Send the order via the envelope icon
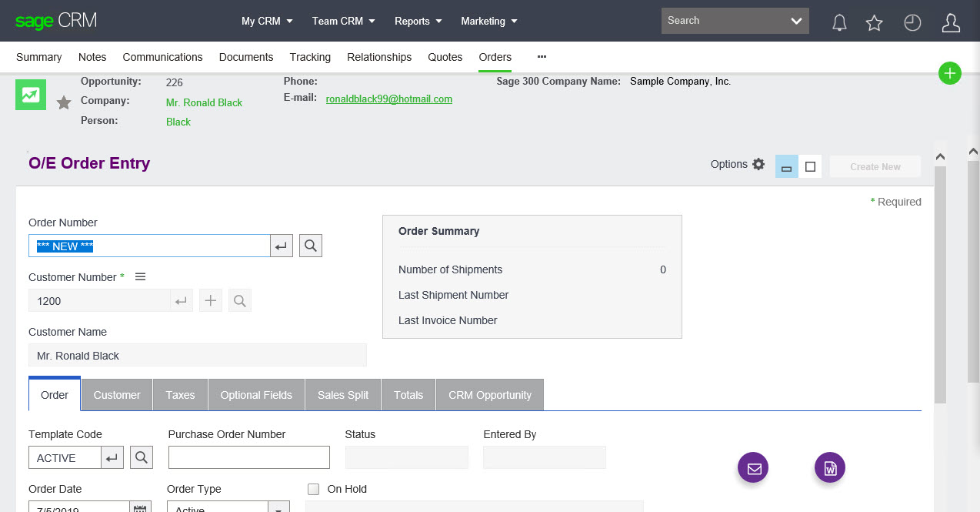This screenshot has width=980, height=512. pyautogui.click(x=752, y=467)
